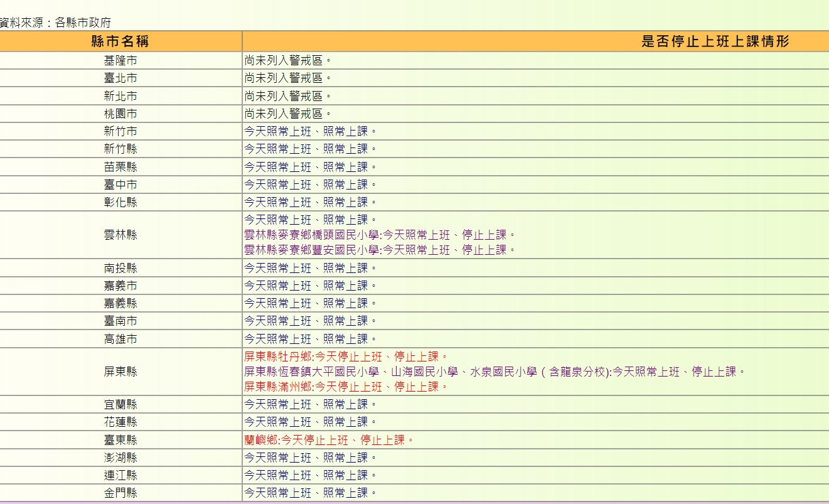Screen dimensions: 829x504
Task: Select the 嘉義市 county name cell
Action: [120, 286]
